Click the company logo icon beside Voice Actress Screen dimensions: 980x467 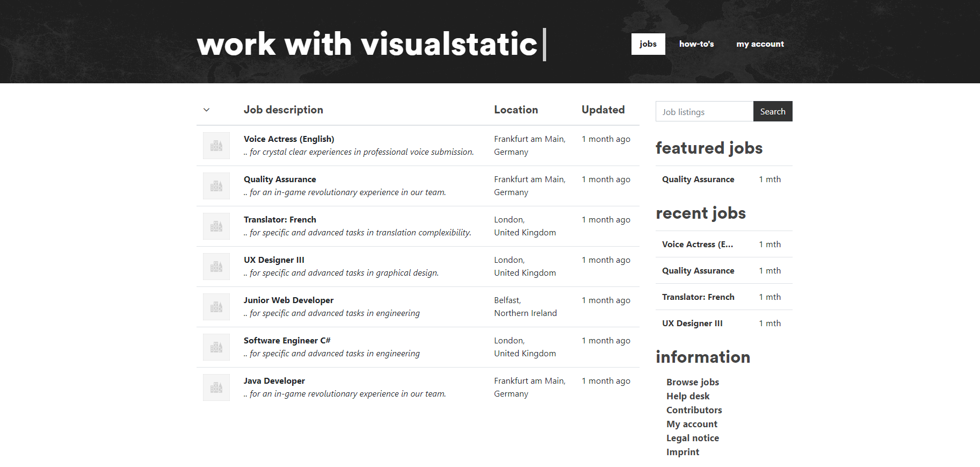click(x=216, y=146)
